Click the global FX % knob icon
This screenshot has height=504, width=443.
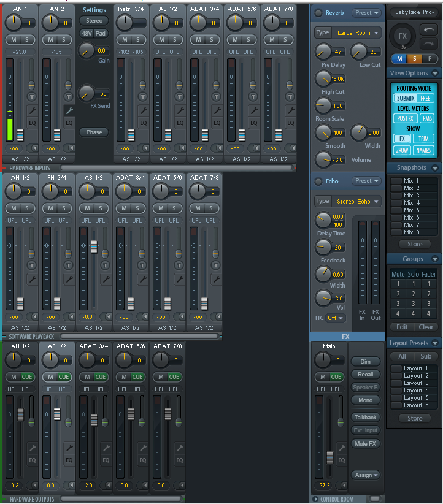tap(402, 37)
